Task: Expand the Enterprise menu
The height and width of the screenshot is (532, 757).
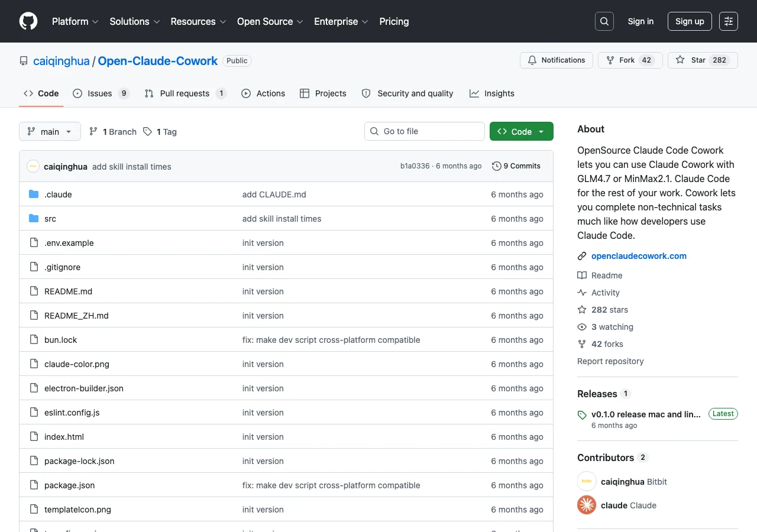Action: click(x=341, y=21)
